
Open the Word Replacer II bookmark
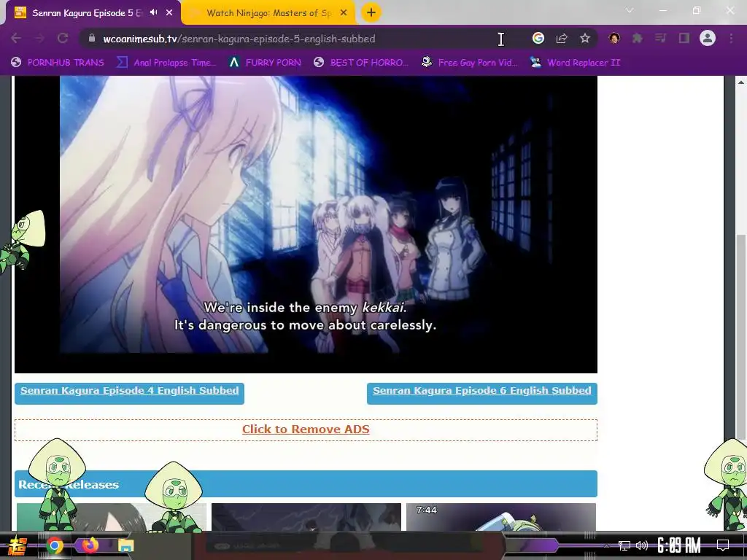click(576, 63)
